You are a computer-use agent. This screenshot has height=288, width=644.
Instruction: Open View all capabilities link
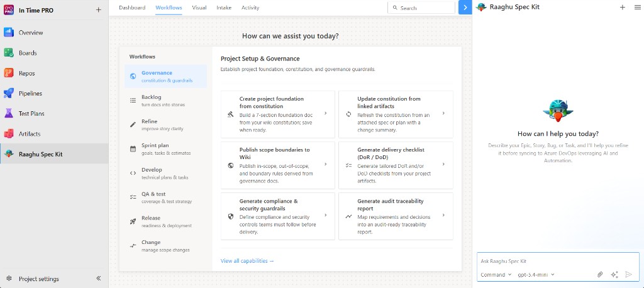tap(247, 261)
